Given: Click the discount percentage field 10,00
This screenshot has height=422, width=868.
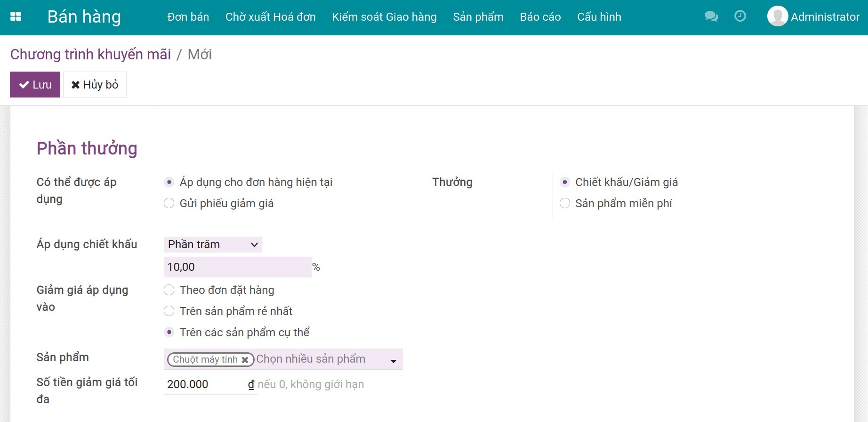Looking at the screenshot, I should tap(238, 267).
